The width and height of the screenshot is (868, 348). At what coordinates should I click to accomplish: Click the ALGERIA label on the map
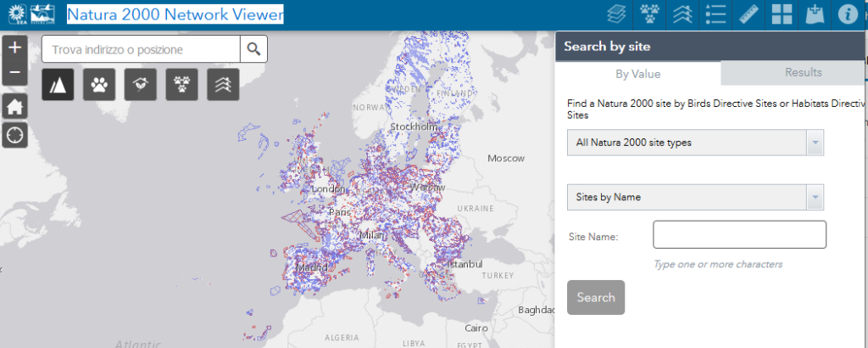pos(342,338)
